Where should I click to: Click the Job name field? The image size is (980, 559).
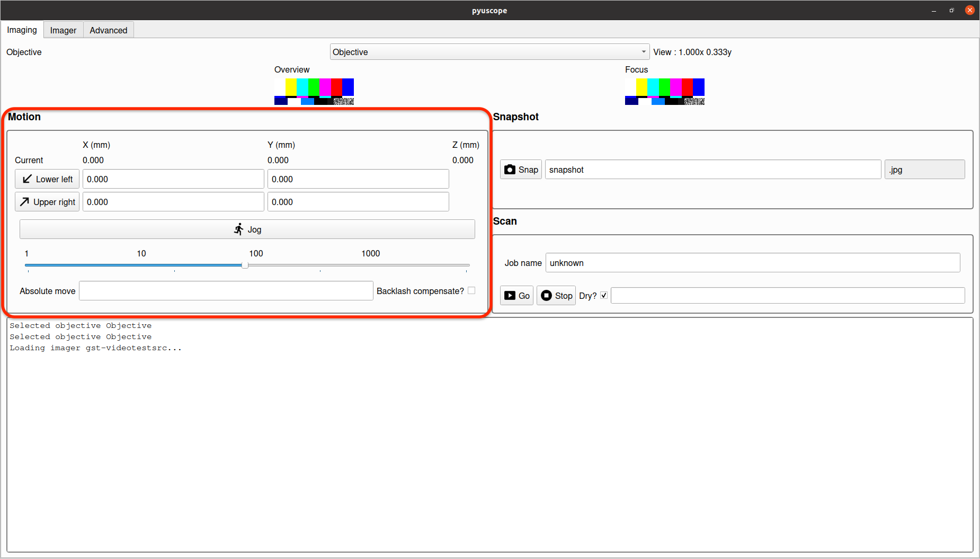[753, 263]
